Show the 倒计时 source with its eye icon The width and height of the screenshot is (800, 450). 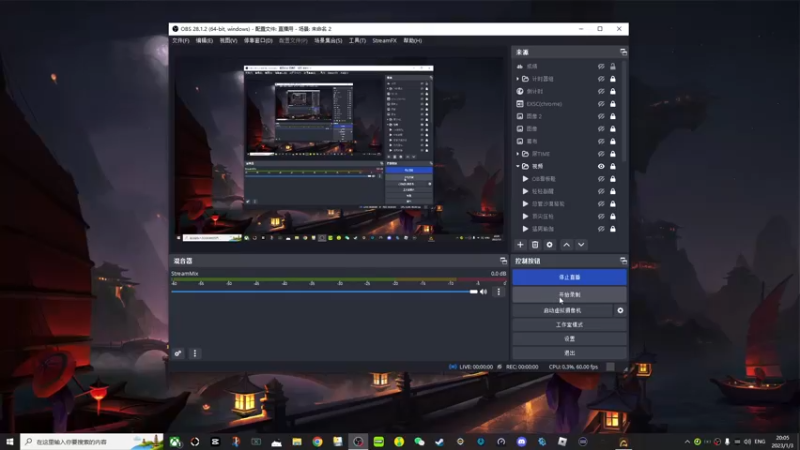[601, 91]
